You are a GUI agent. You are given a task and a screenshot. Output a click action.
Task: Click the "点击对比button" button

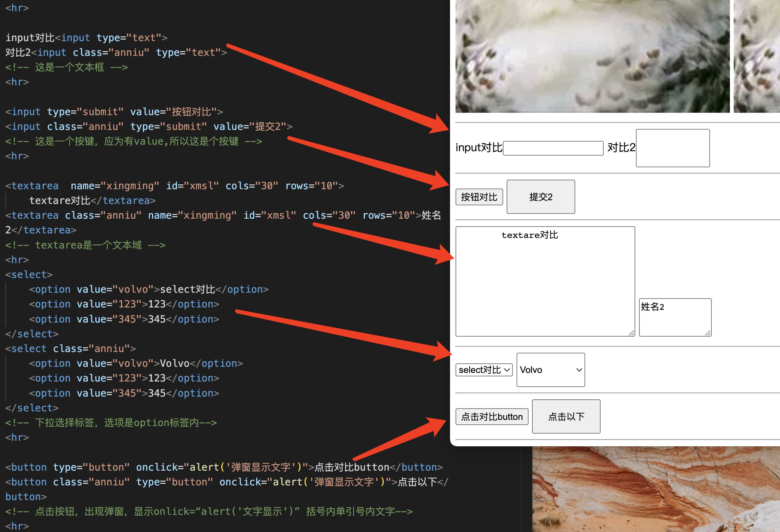click(492, 416)
